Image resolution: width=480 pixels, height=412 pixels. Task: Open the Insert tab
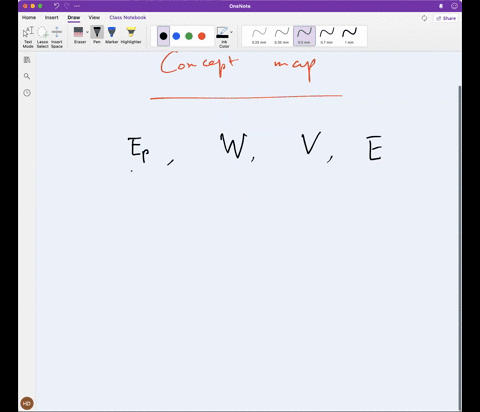[x=51, y=17]
